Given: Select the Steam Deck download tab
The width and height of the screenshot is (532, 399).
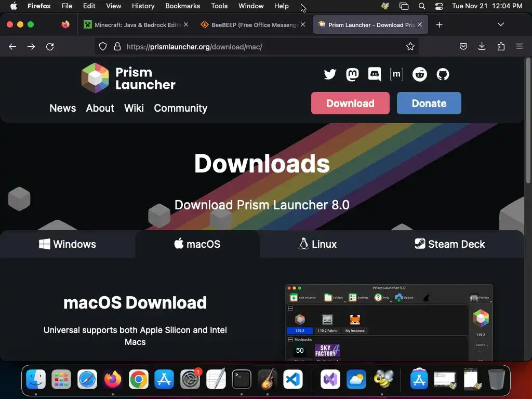Looking at the screenshot, I should click(450, 244).
